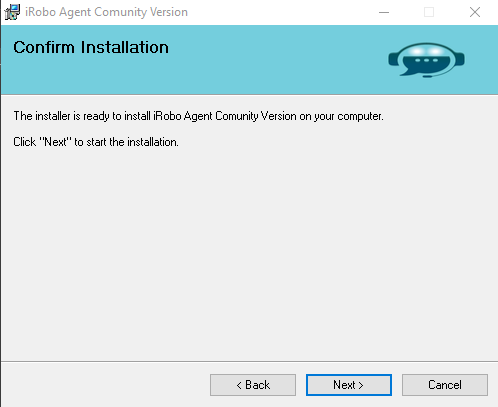Click the 'Click "Next" to start' instruction text

(96, 142)
